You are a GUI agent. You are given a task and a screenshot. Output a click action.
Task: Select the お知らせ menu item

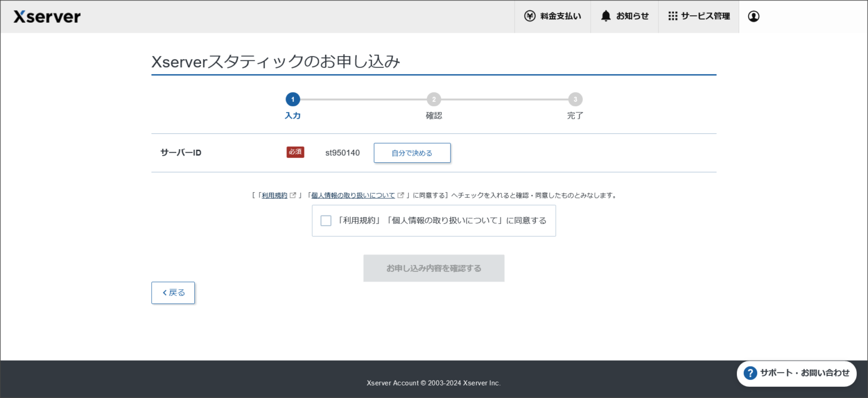tap(625, 16)
